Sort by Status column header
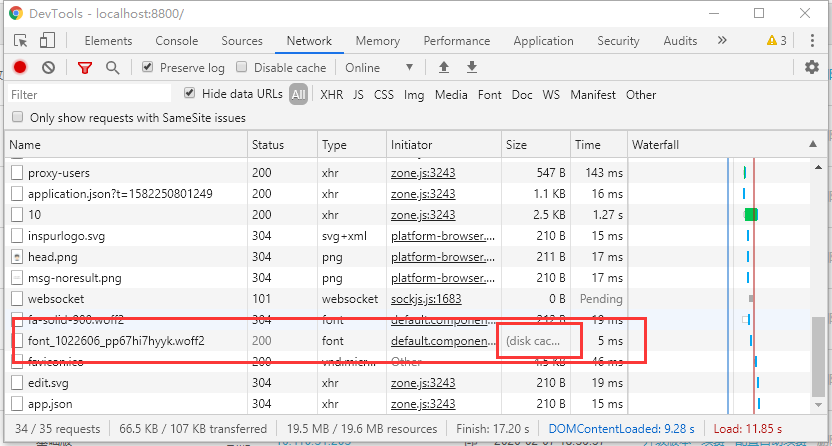This screenshot has width=832, height=446. point(282,144)
